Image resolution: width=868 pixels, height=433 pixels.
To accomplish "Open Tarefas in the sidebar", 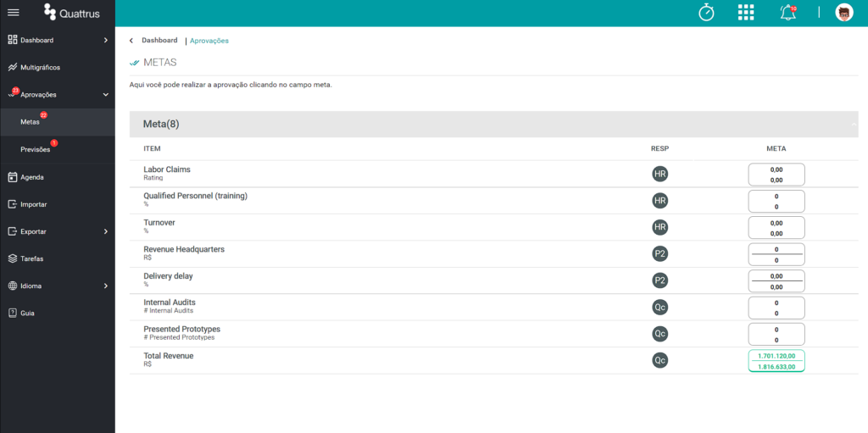I will 58,258.
